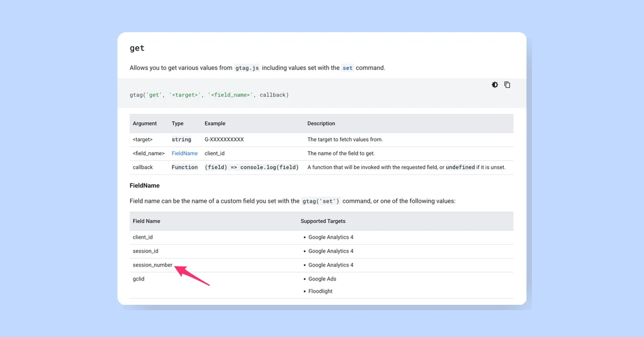Select the 'get' section heading
This screenshot has width=644, height=337.
pyautogui.click(x=137, y=48)
